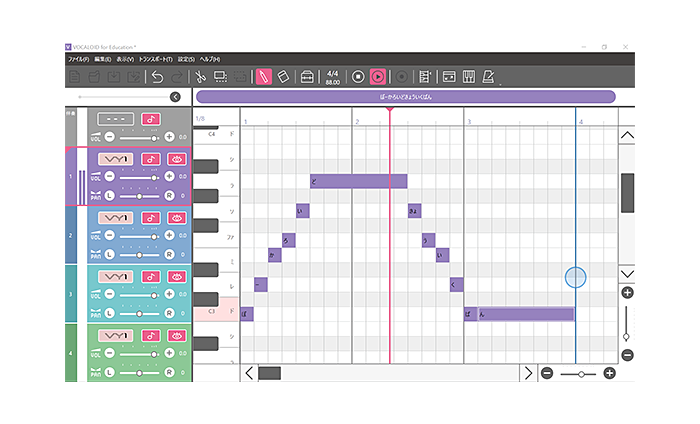700x424 pixels.
Task: Click the paste icon next to copy
Action: (240, 77)
